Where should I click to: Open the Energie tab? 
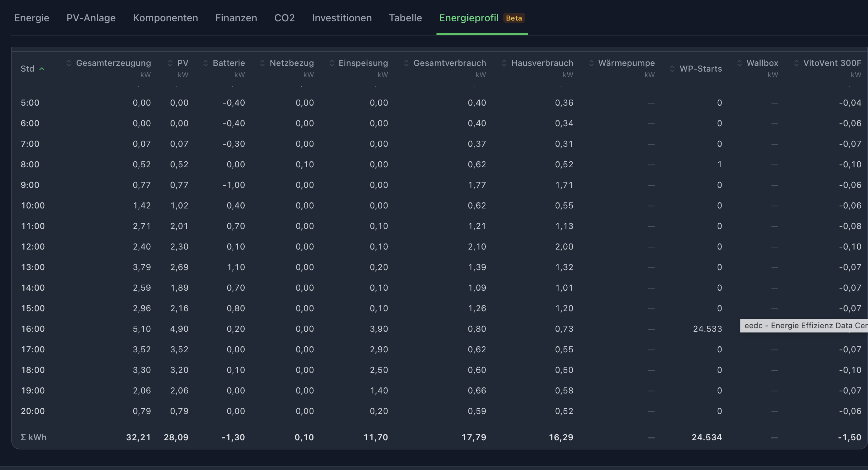pos(32,18)
